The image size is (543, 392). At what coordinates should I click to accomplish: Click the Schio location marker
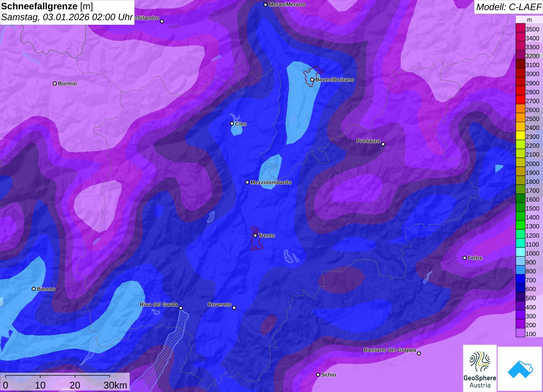(318, 375)
